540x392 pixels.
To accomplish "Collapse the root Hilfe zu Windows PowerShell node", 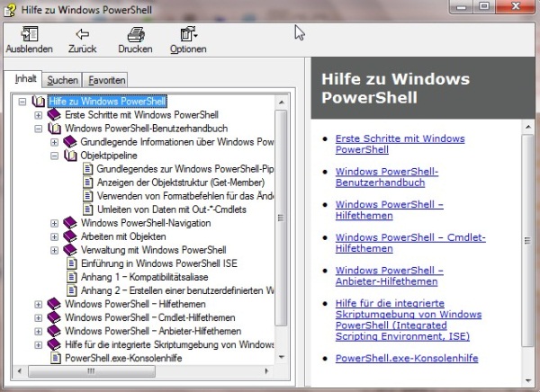I will (22, 102).
